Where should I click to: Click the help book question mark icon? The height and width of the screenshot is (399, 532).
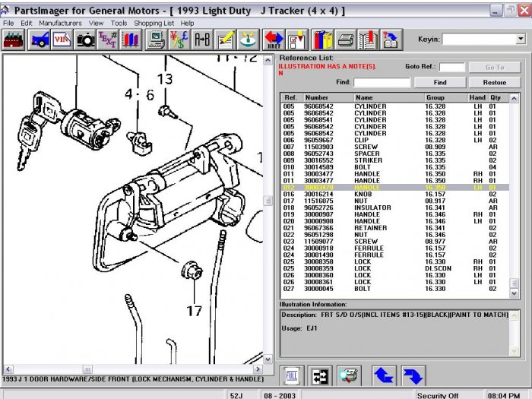point(391,40)
